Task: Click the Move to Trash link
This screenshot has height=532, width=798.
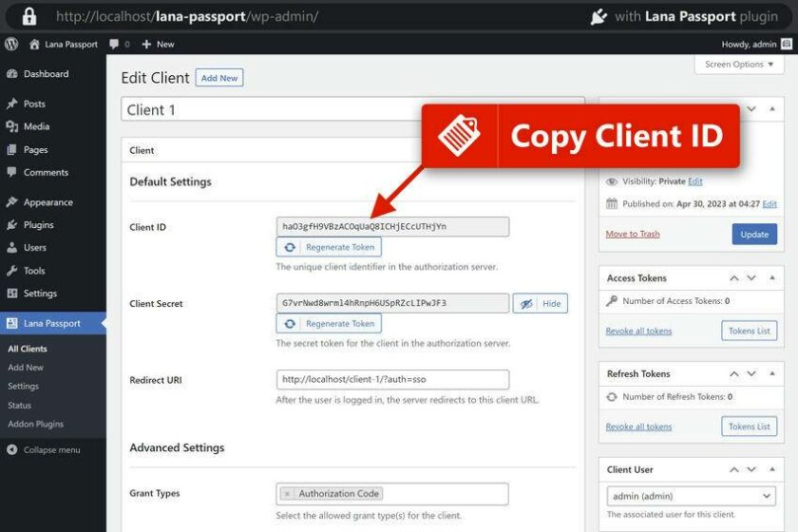Action: (x=633, y=234)
